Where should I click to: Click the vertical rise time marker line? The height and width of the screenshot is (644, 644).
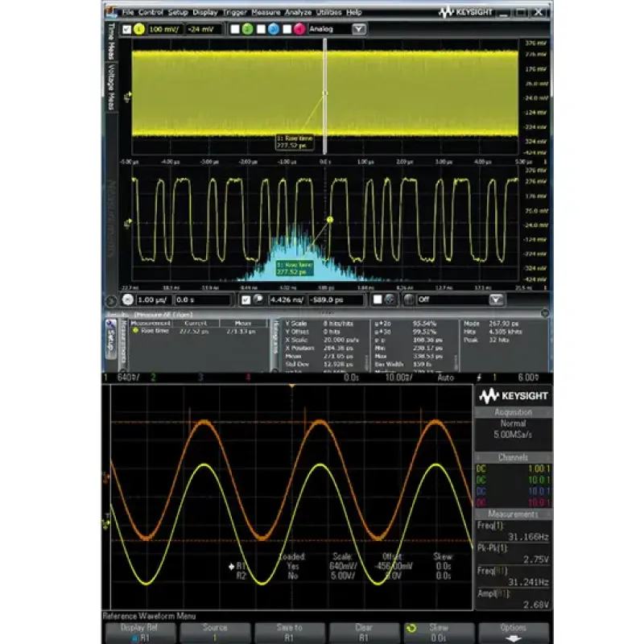pos(325,97)
